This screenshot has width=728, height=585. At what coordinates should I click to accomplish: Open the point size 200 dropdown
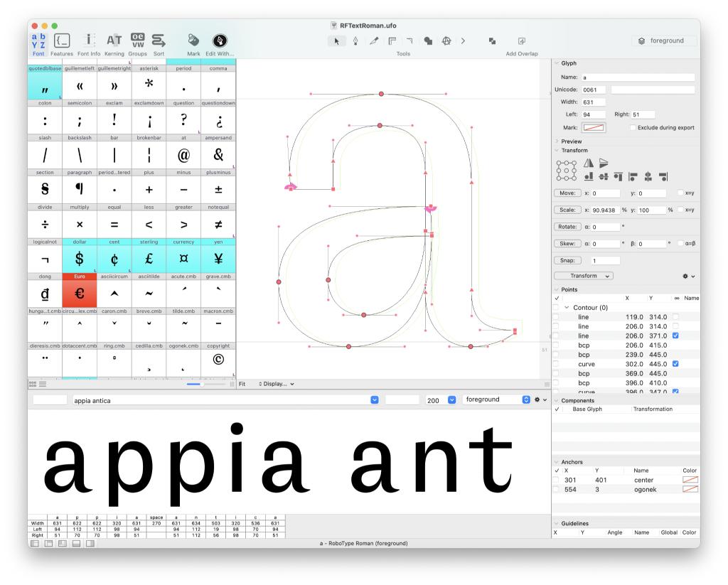[451, 399]
